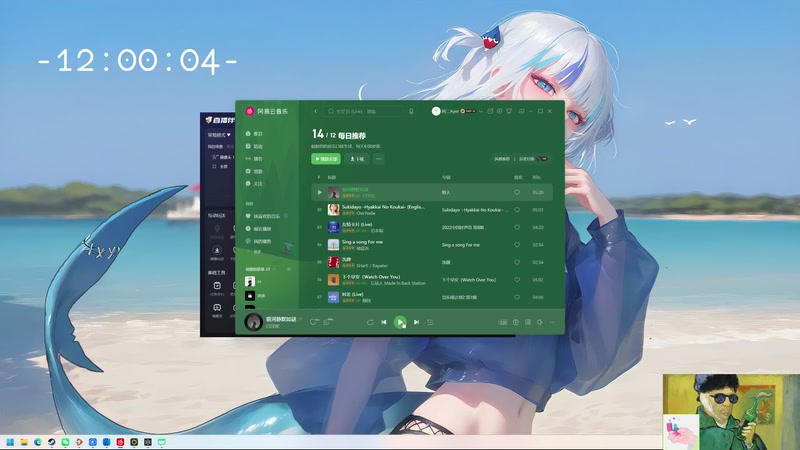Screen dimensions: 800x450
Task: Select the follow item with the red dot
Action: click(x=255, y=184)
